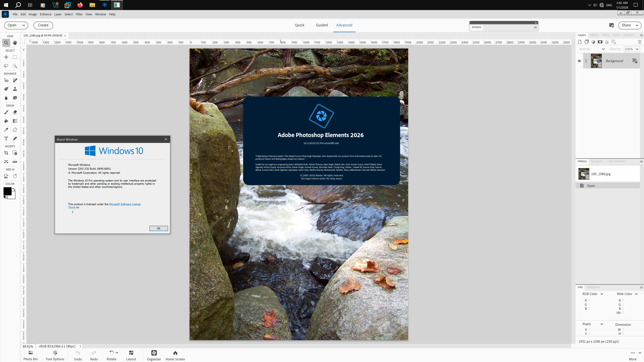Select the Crop tool
The height and width of the screenshot is (362, 644).
click(x=6, y=153)
